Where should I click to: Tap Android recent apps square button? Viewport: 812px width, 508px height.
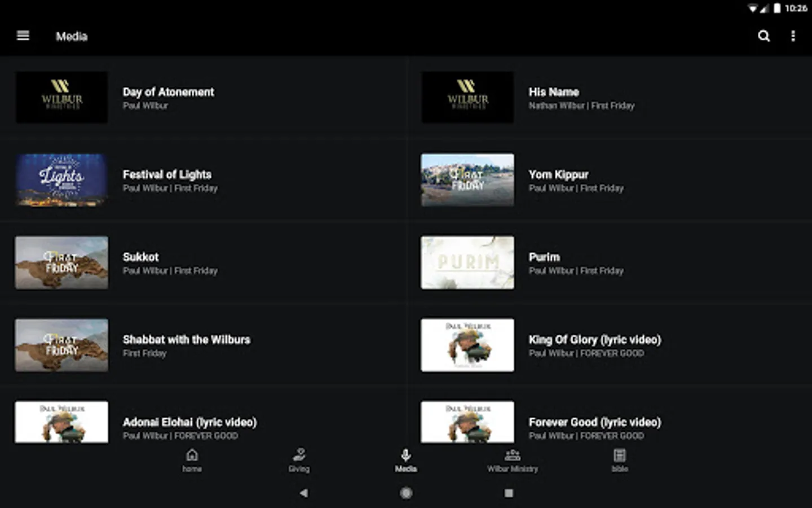click(x=509, y=493)
